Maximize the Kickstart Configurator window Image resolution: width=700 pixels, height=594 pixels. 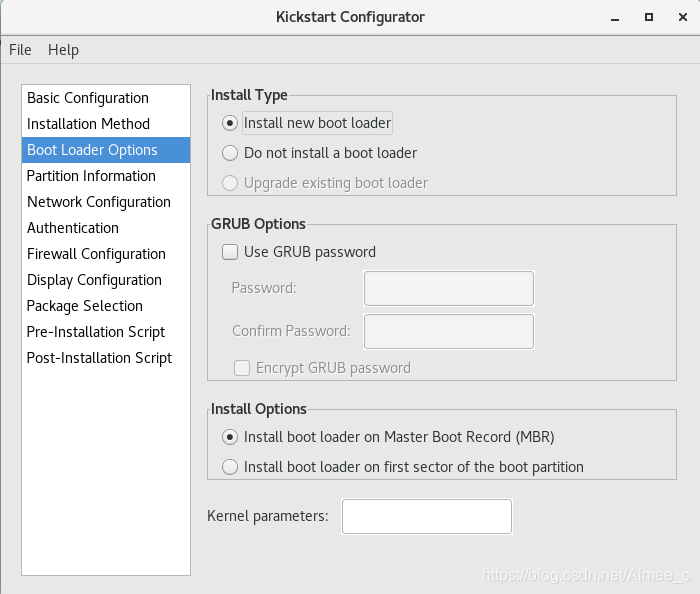649,17
